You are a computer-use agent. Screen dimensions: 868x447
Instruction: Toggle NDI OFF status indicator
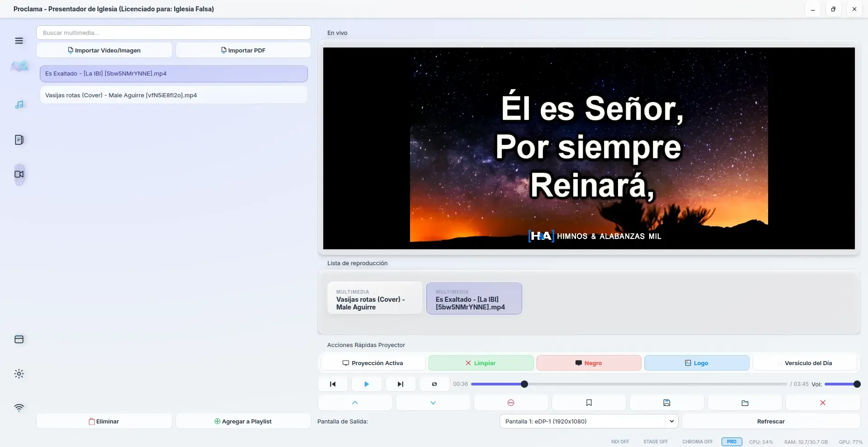(620, 442)
